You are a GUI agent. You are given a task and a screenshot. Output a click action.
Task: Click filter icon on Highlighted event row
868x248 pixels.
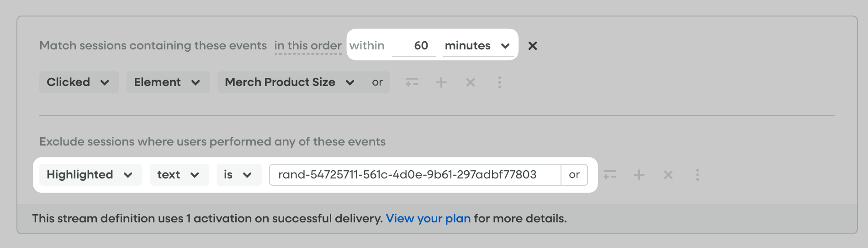coord(610,175)
